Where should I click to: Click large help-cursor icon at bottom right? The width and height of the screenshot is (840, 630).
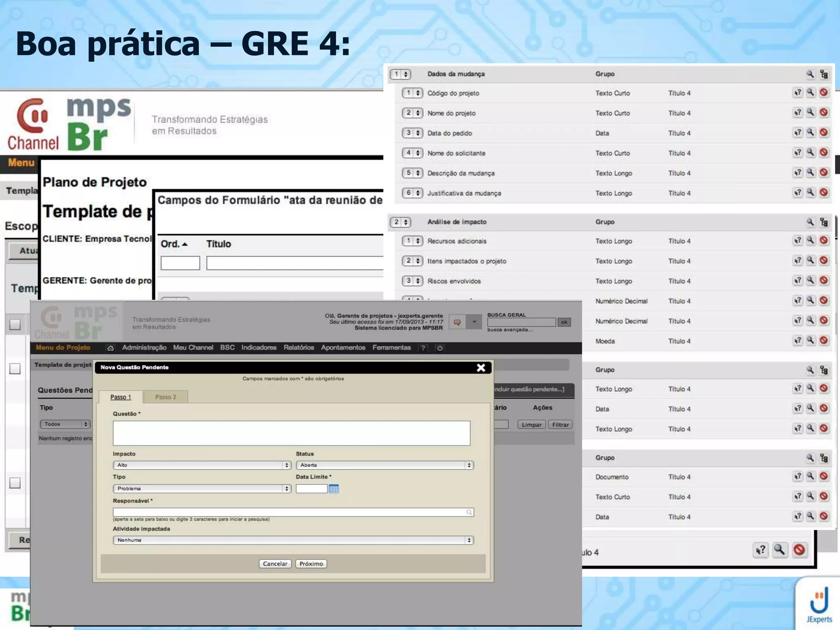[x=760, y=550]
